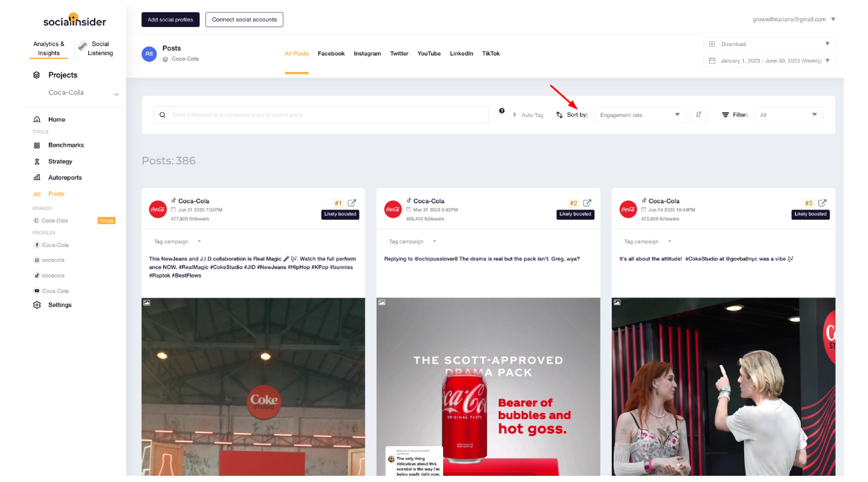Click the Add social profiles button
Screen dimensions: 868x482
point(171,19)
